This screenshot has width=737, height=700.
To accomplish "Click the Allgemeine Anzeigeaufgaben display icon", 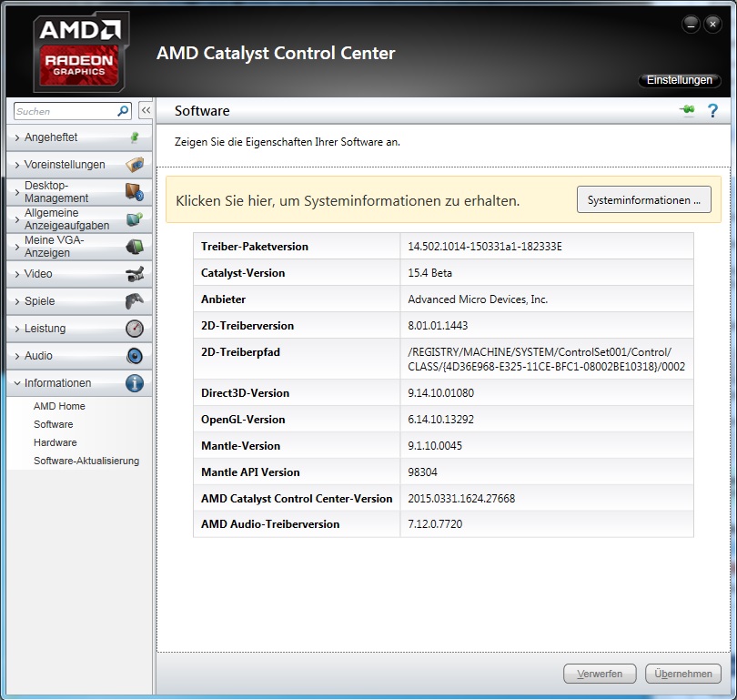I will tap(135, 219).
